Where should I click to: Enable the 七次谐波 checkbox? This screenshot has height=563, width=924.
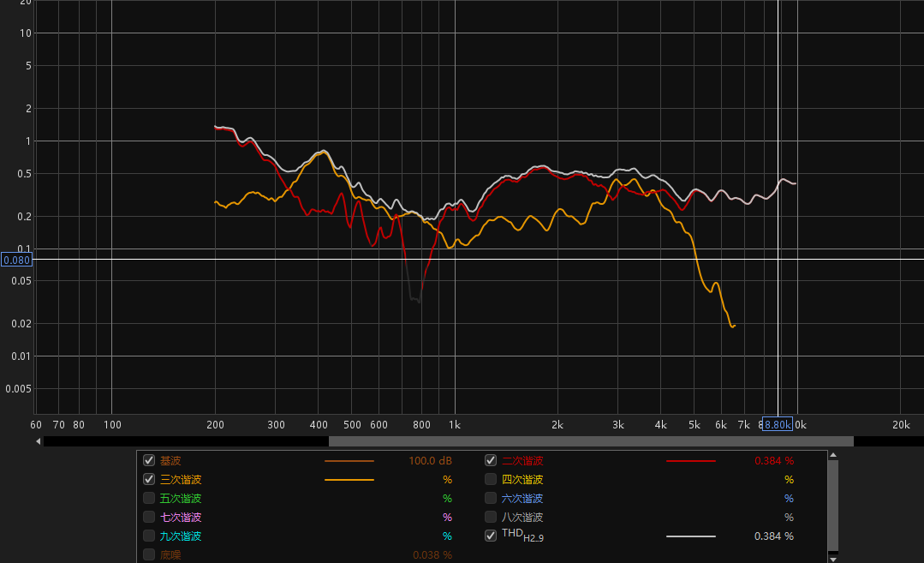click(x=149, y=517)
